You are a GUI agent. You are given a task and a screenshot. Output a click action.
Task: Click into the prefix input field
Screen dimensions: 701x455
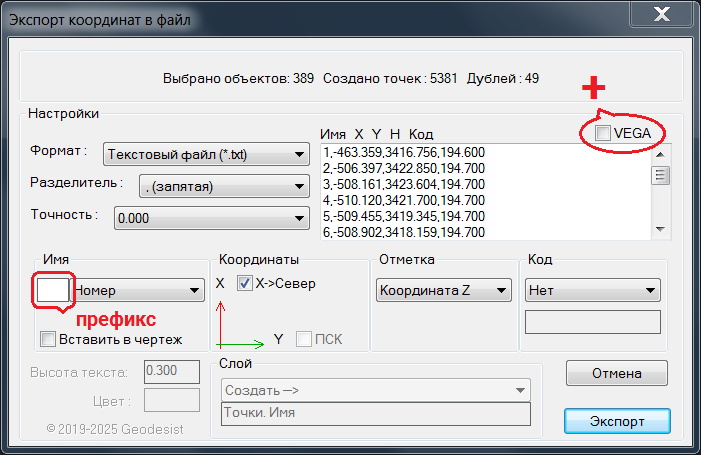tap(52, 290)
